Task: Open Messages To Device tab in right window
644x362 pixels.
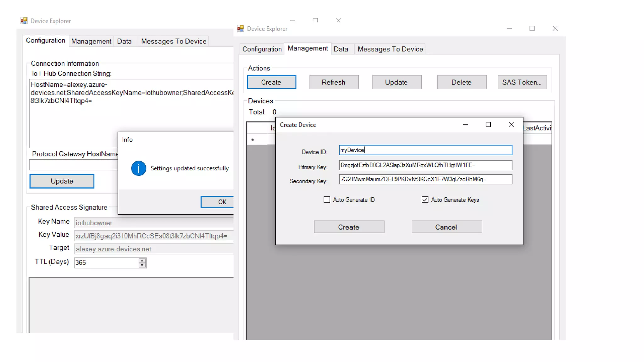Action: click(x=390, y=49)
